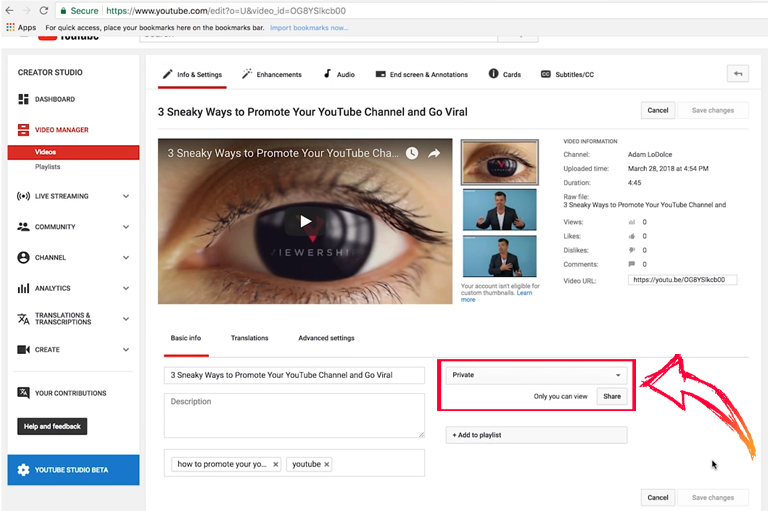Select the second video thumbnail option
Viewport: 768px width, 511px height.
[x=500, y=210]
